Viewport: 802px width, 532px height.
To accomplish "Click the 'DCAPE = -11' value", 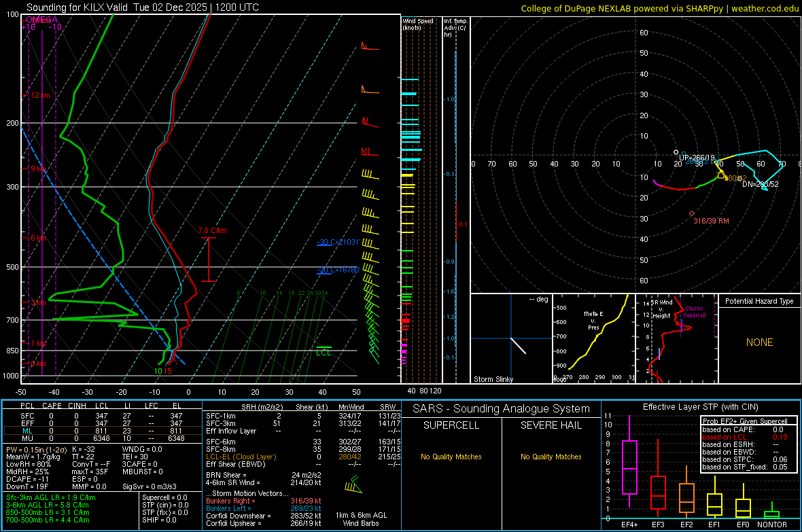I will point(28,479).
